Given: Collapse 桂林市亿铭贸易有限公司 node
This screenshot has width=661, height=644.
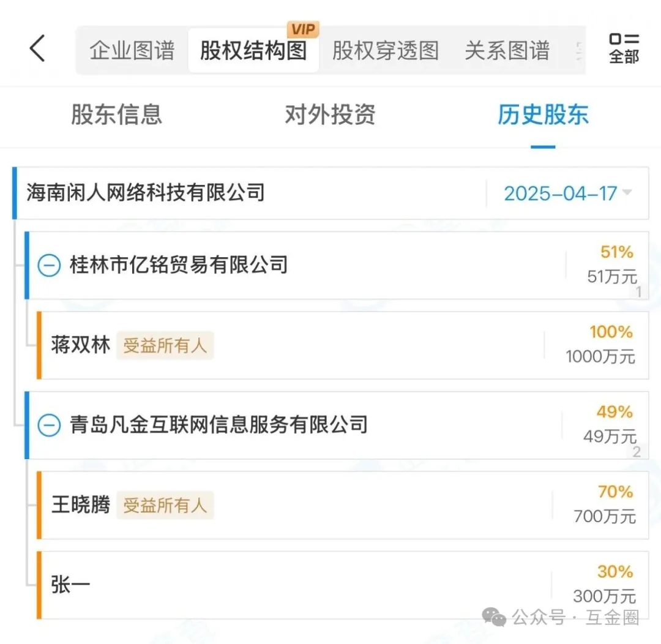Looking at the screenshot, I should click(50, 266).
